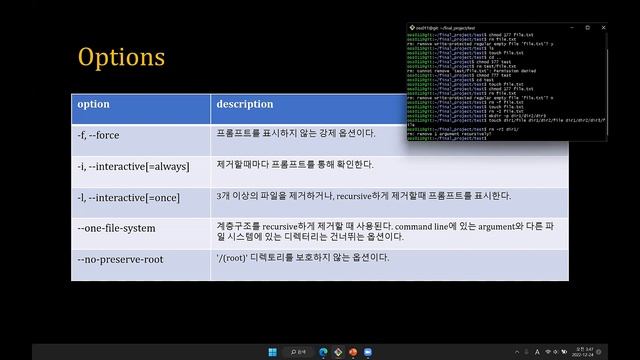This screenshot has width=640, height=360.
Task: Close the Git Bash terminal window
Action: pos(603,28)
